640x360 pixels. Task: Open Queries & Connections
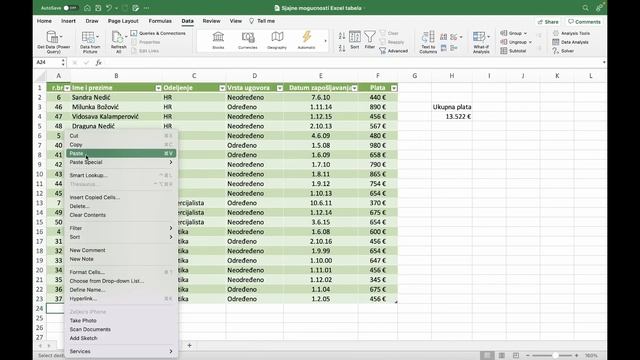pyautogui.click(x=158, y=33)
